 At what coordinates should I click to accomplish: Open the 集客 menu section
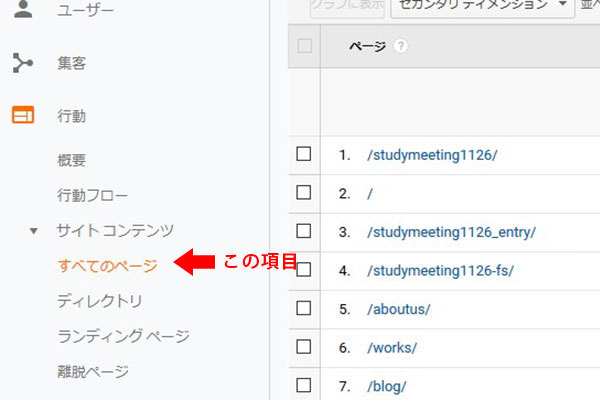tap(72, 64)
